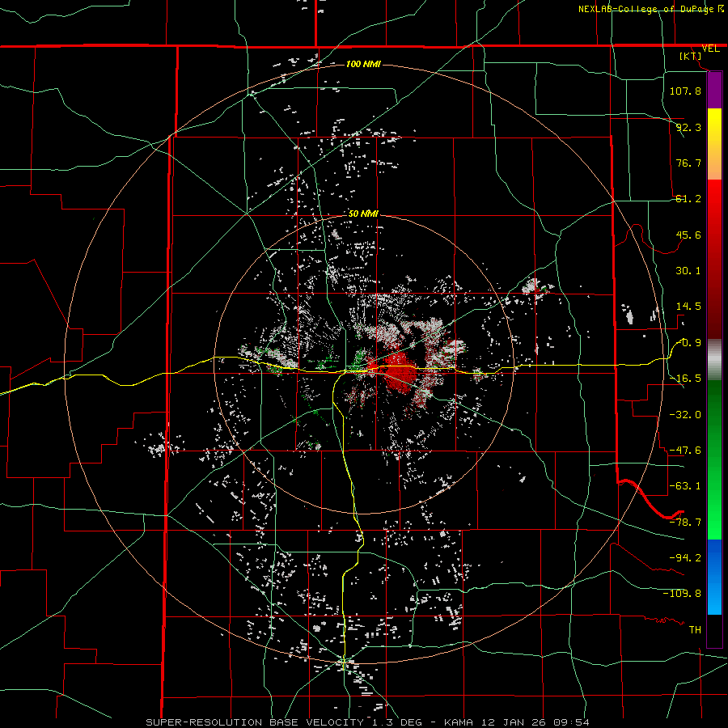This screenshot has width=728, height=728.
Task: Click the 45.6 legend value
Action: (x=688, y=235)
